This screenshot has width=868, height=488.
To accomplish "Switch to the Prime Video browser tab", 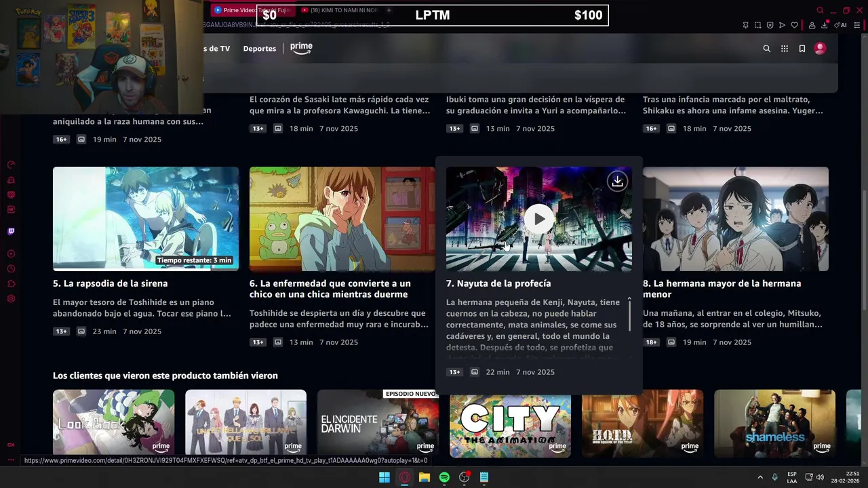I will pyautogui.click(x=252, y=10).
